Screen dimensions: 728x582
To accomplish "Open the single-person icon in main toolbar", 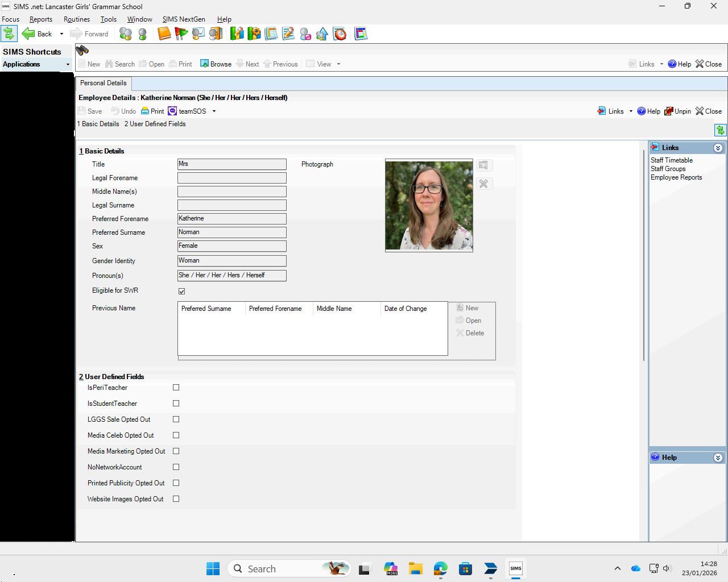I will (143, 34).
